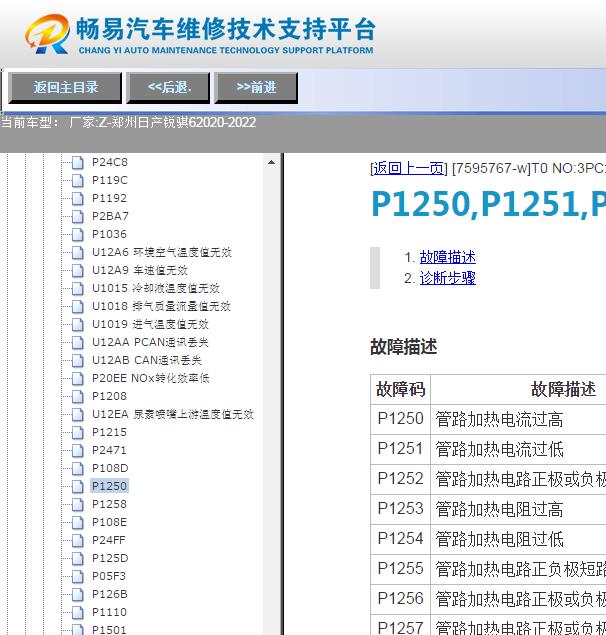Open tree item P119C
Viewport: 606px width, 635px height.
pyautogui.click(x=110, y=180)
